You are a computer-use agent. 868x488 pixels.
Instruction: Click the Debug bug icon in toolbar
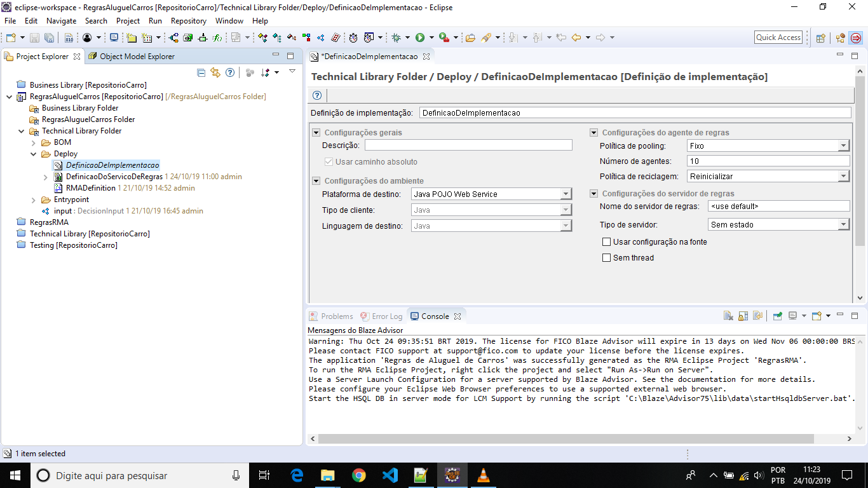click(x=397, y=37)
